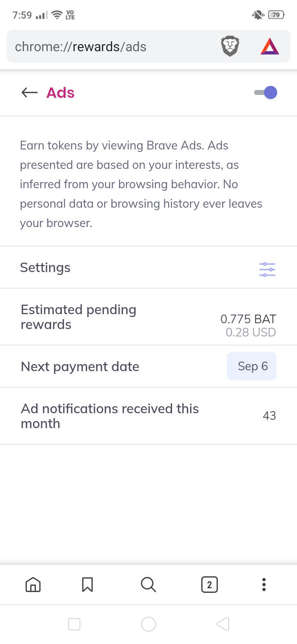Tap the Ad notifications received count 43
Screen dimensions: 297x644
(x=269, y=416)
